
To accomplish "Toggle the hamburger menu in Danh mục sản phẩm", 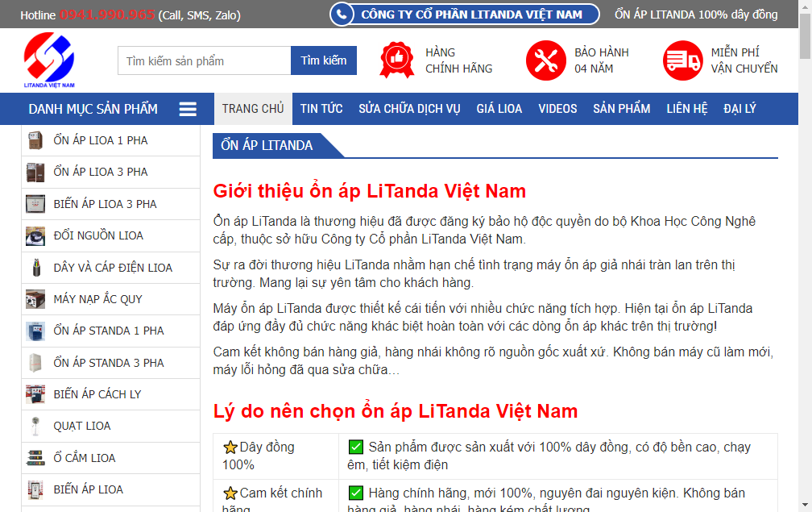I will 188,109.
